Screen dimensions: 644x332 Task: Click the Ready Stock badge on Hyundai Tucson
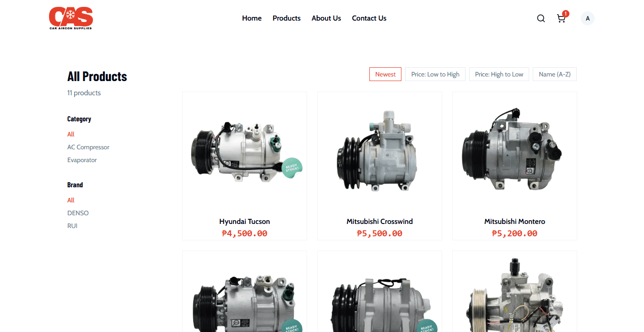point(292,168)
